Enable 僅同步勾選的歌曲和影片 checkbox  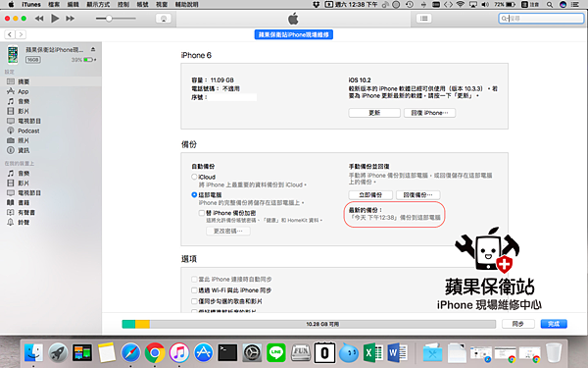click(194, 301)
